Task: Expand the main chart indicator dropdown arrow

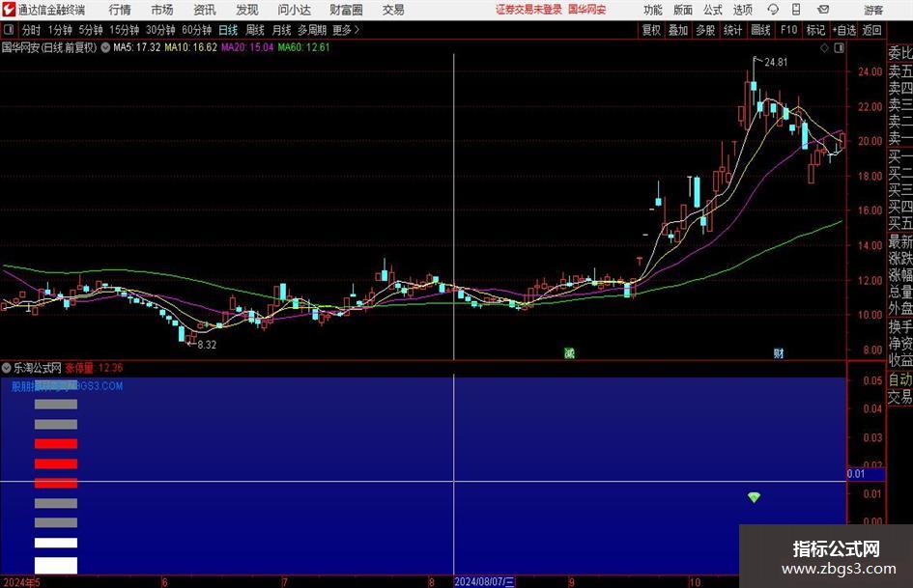Action: point(105,47)
